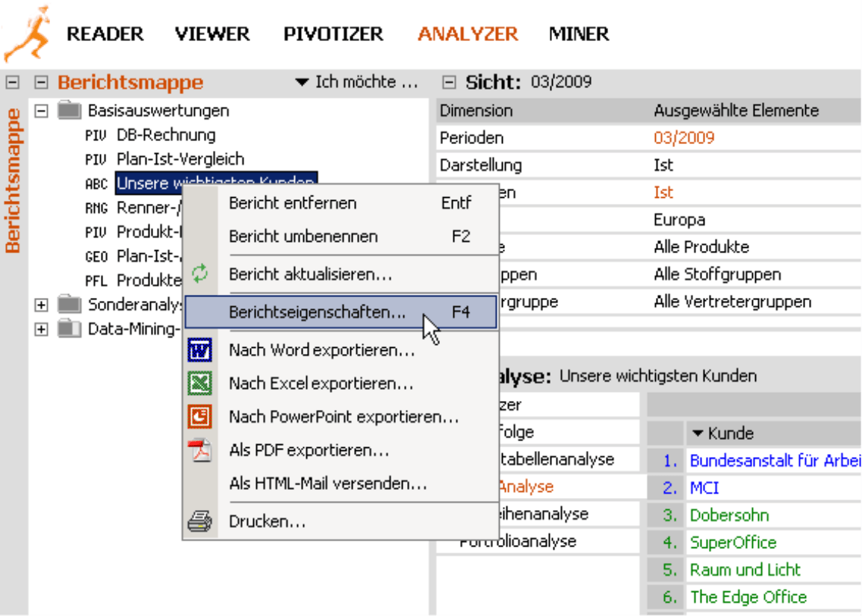The image size is (862, 616).
Task: Click the Data-Mining folder icon
Action: 69,329
